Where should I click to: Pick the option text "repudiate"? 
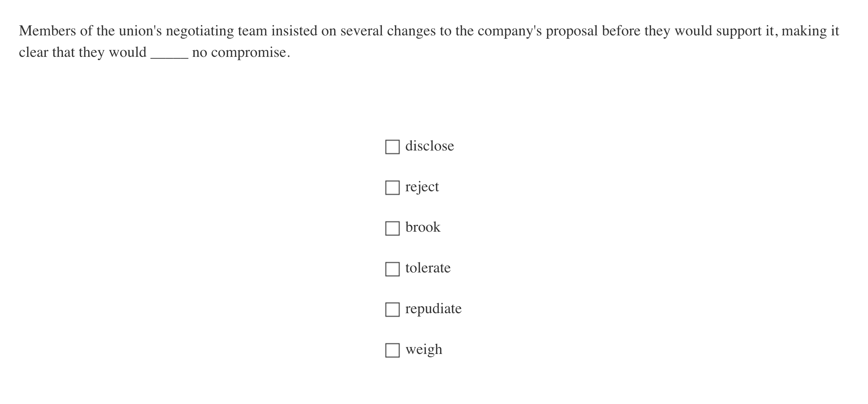(x=433, y=309)
